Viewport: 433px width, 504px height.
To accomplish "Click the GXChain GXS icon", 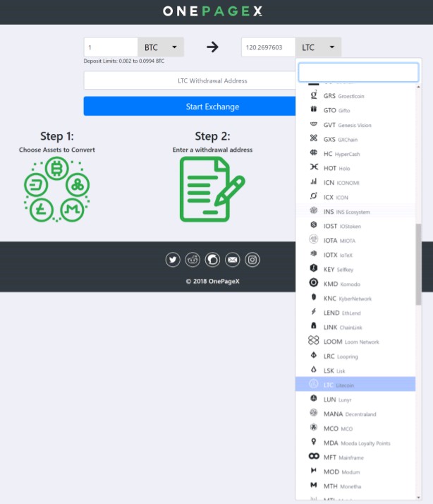I will coord(314,138).
